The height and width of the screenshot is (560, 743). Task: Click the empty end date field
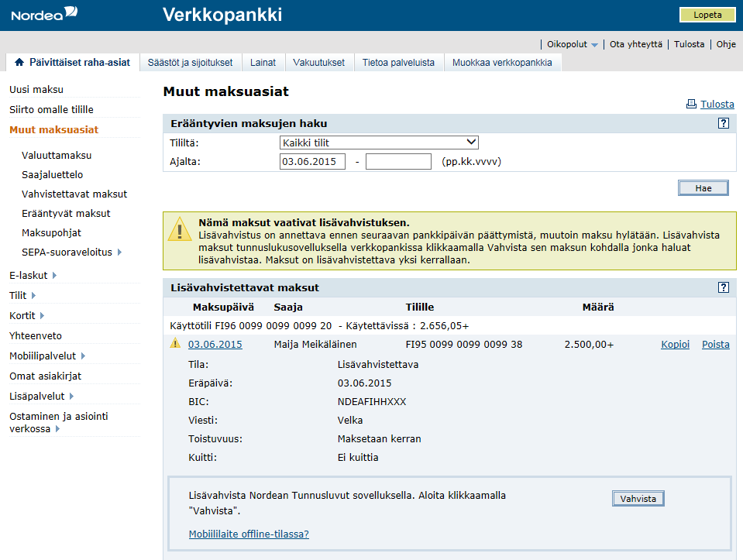point(397,161)
